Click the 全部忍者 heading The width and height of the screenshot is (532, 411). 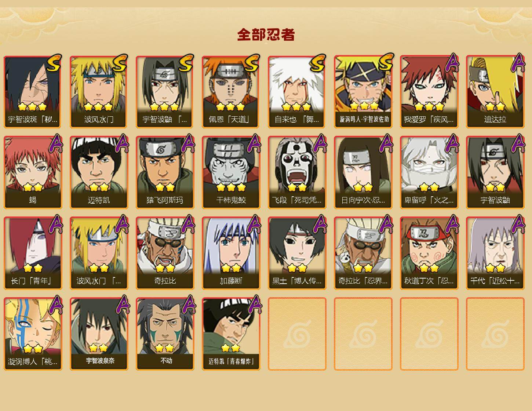point(266,35)
